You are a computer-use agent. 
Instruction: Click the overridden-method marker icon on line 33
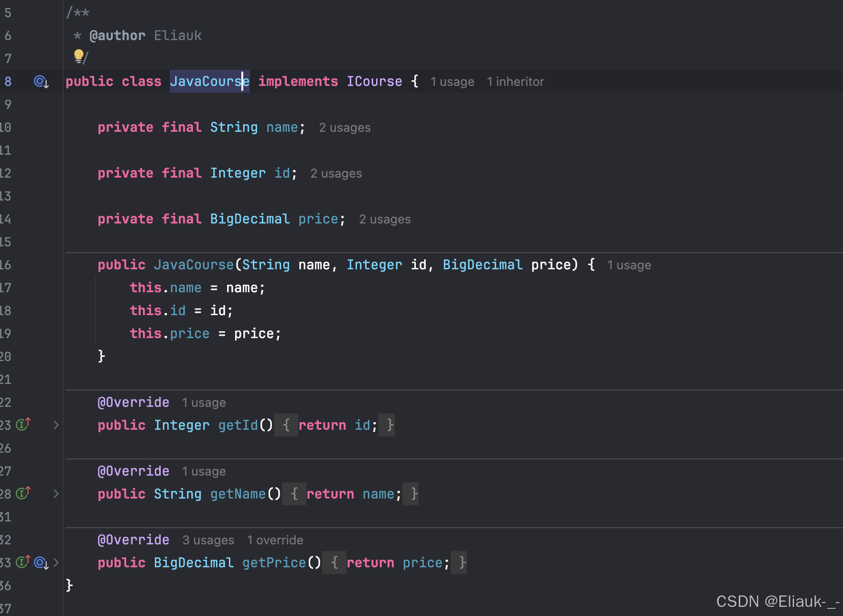pos(41,563)
